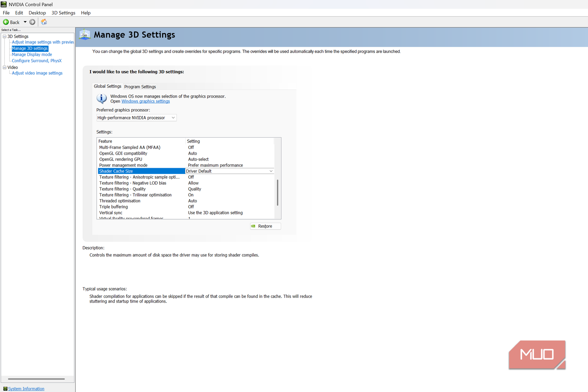Select the Global Settings tab
This screenshot has width=588, height=392.
point(107,86)
